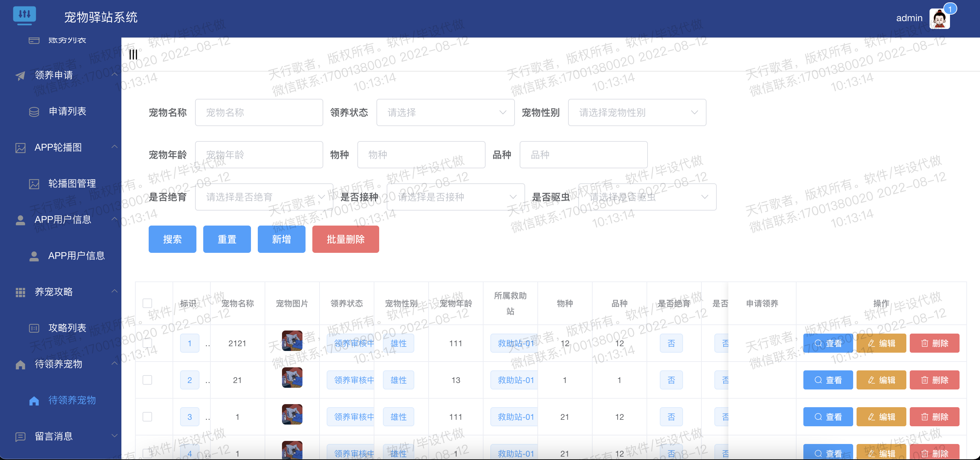Click the 搜索 search button
The image size is (980, 460).
pyautogui.click(x=172, y=239)
